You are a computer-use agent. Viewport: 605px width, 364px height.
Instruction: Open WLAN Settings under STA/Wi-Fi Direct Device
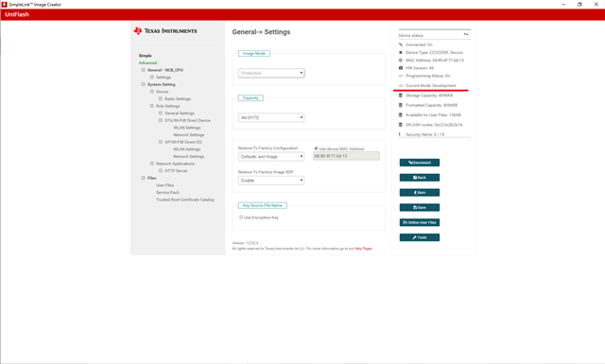187,128
